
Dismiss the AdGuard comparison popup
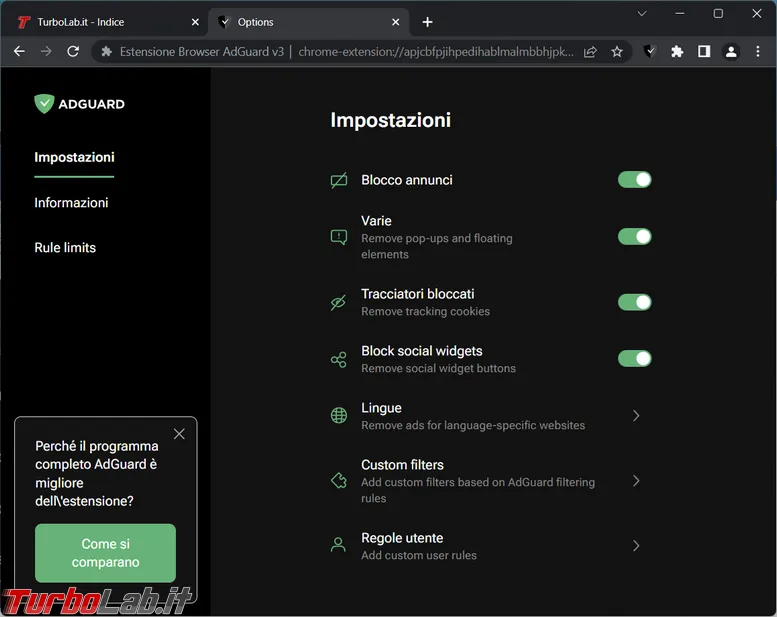[x=179, y=434]
